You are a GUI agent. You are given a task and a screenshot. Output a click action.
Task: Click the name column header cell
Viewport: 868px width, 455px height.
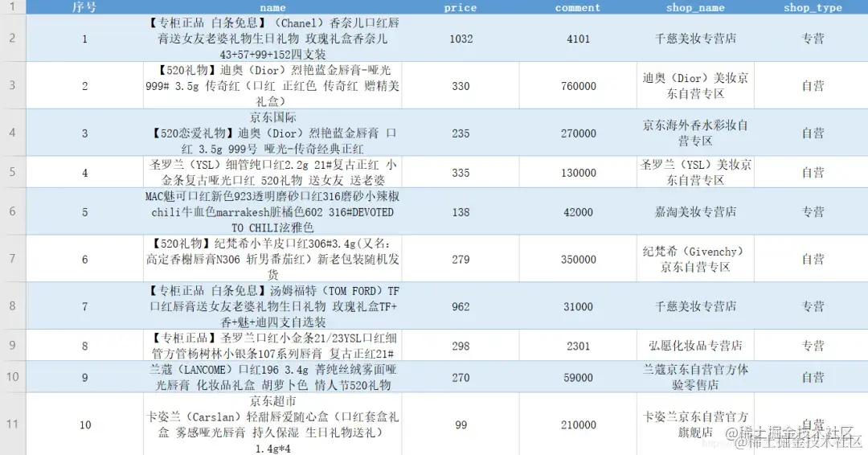273,7
